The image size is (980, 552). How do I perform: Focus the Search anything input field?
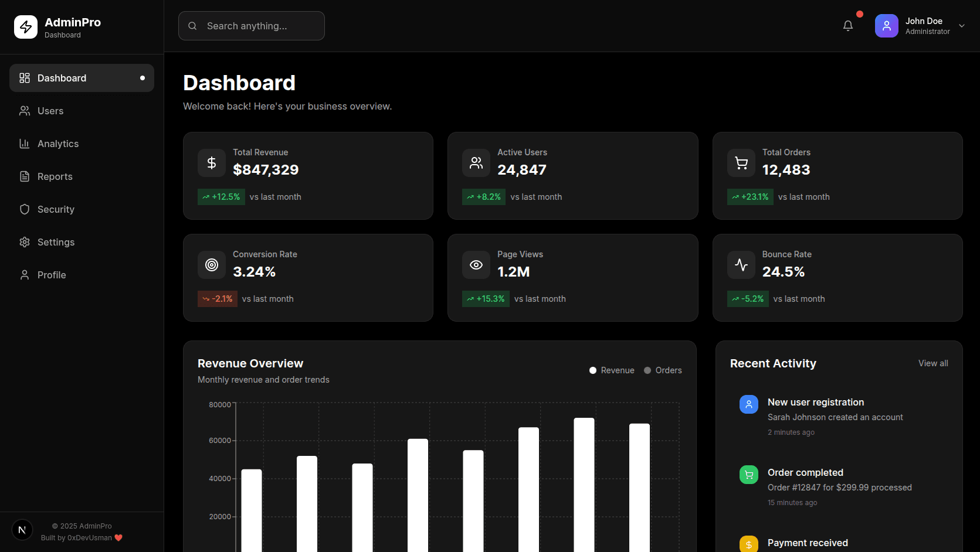[x=258, y=26]
